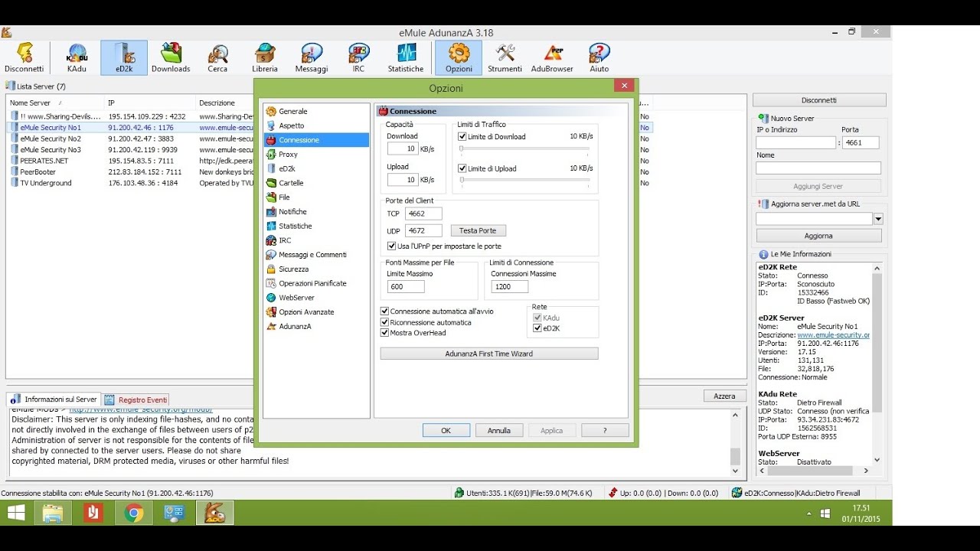
Task: Click the Upload capacity field
Action: (402, 180)
